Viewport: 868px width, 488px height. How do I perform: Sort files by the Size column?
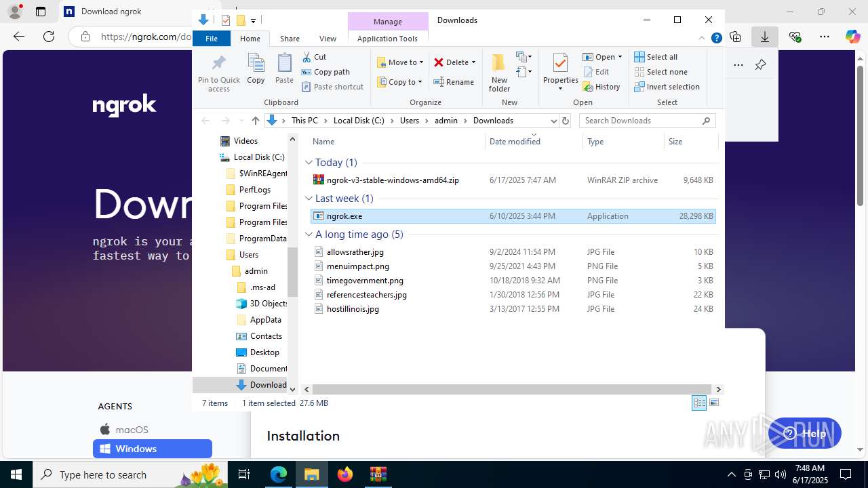click(x=690, y=142)
